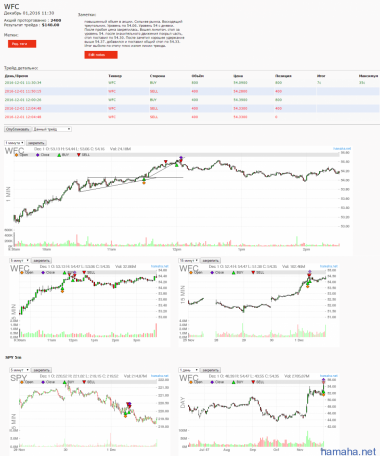The width and height of the screenshot is (380, 456).
Task: Click закрепить button above the 1-minute chart
Action: (x=36, y=143)
